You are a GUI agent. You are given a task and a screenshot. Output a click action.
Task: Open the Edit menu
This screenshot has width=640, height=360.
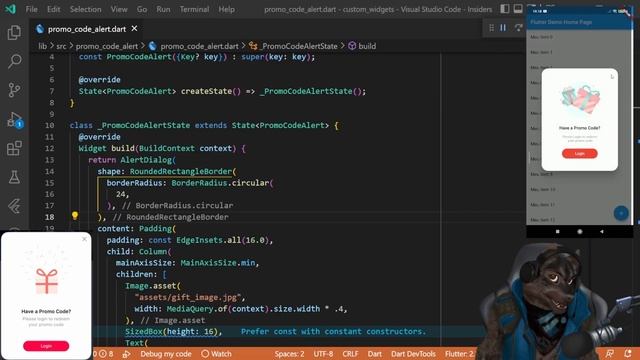(53, 9)
